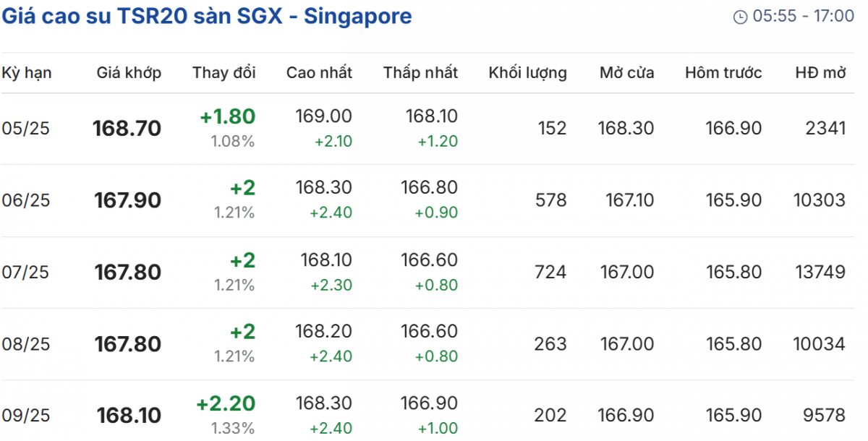
Task: Click the 168.70 matched price
Action: (127, 129)
